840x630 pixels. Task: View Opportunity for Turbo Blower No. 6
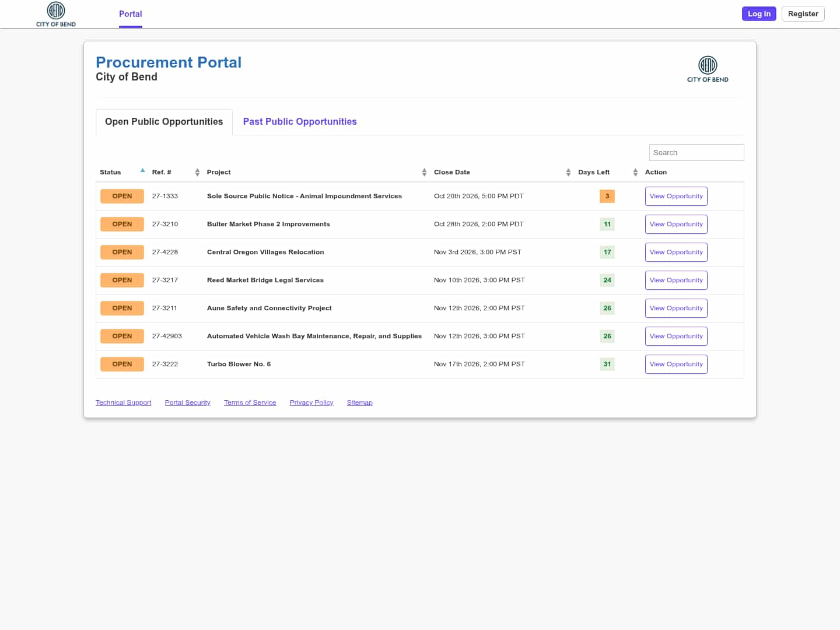pos(676,364)
